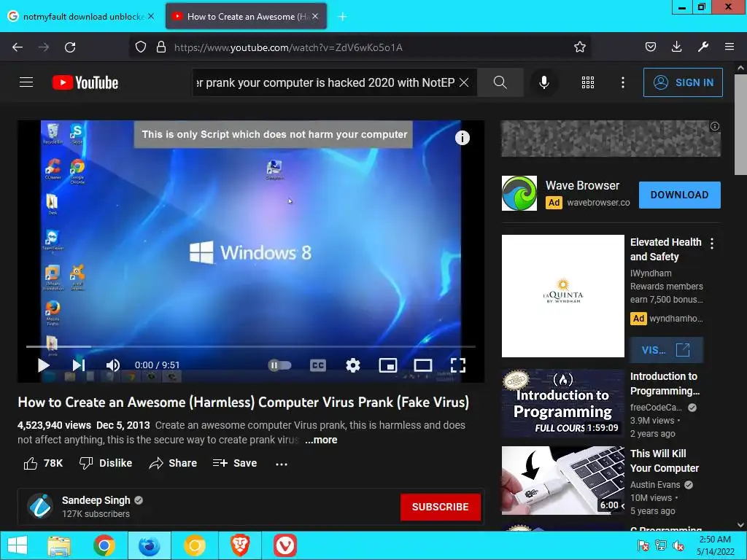Seek on the video progress bar
747x560 pixels.
click(x=251, y=346)
